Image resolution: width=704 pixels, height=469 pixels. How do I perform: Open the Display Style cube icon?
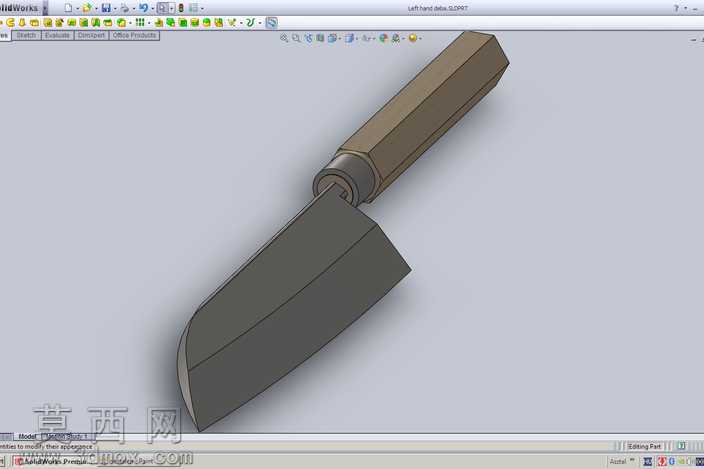pyautogui.click(x=350, y=38)
